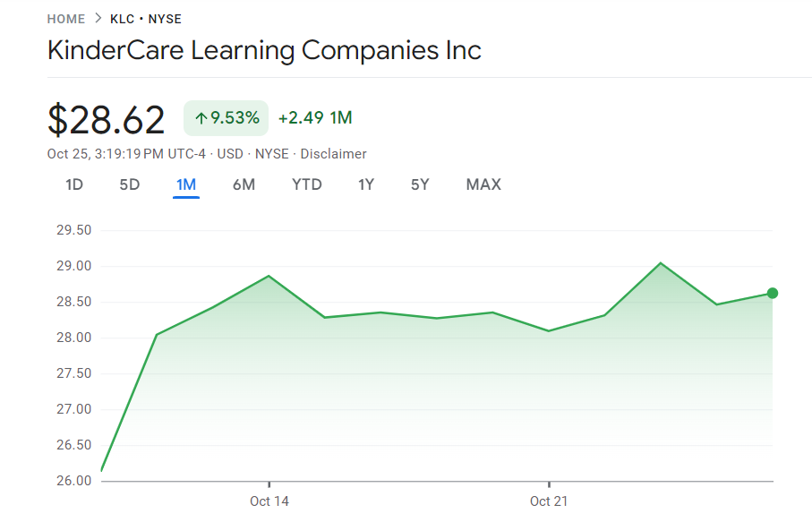Image resolution: width=812 pixels, height=522 pixels.
Task: Choose the 1Y time range
Action: coord(366,185)
